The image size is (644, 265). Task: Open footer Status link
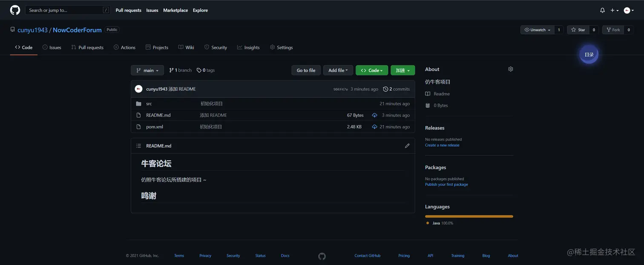260,256
